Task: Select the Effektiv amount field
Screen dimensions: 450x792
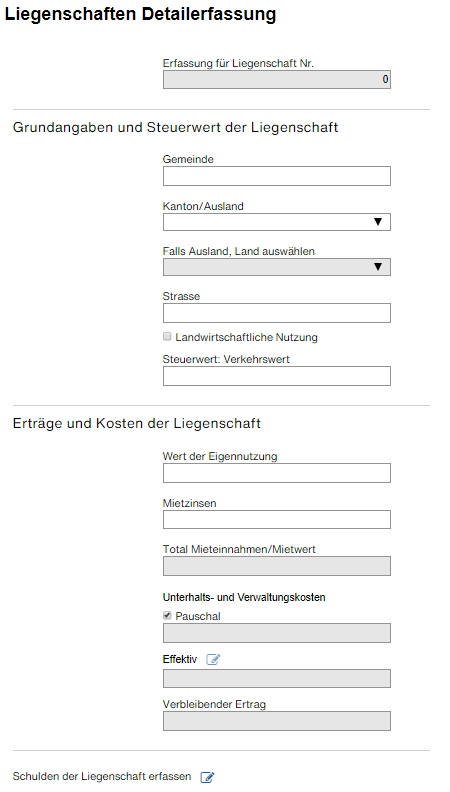Action: 277,678
